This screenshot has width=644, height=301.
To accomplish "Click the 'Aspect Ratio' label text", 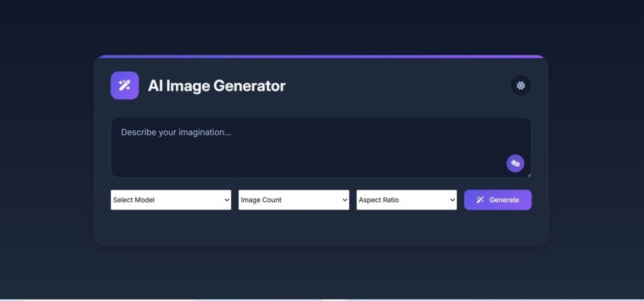I will [x=379, y=200].
